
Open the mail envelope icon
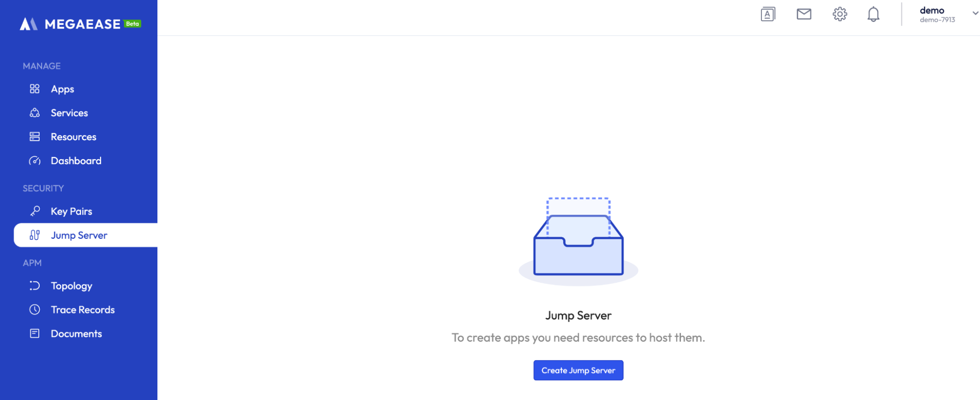coord(804,14)
